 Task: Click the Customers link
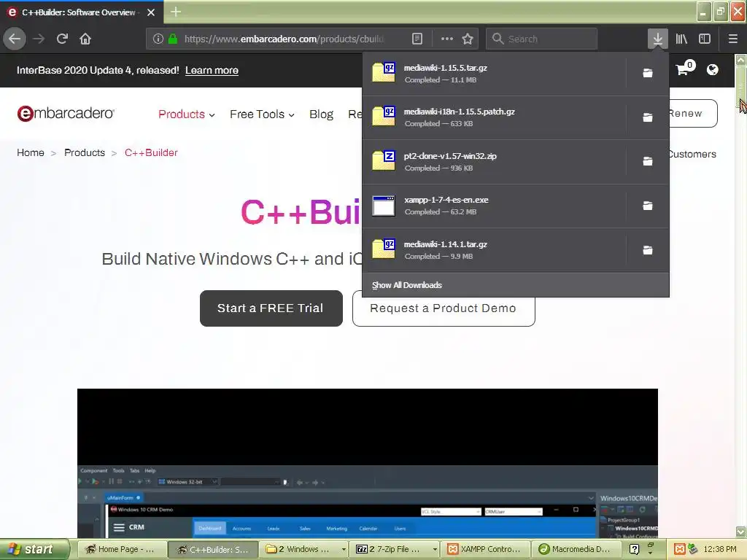coord(692,154)
